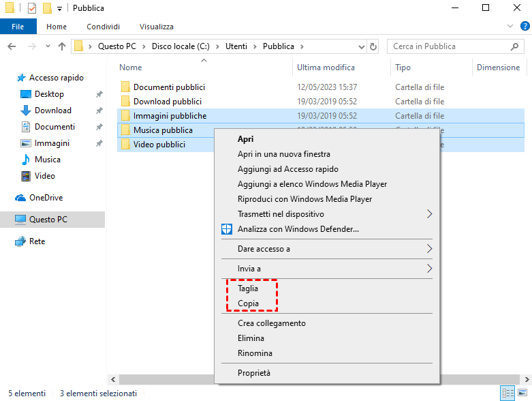Open the Help question mark icon

[525, 26]
